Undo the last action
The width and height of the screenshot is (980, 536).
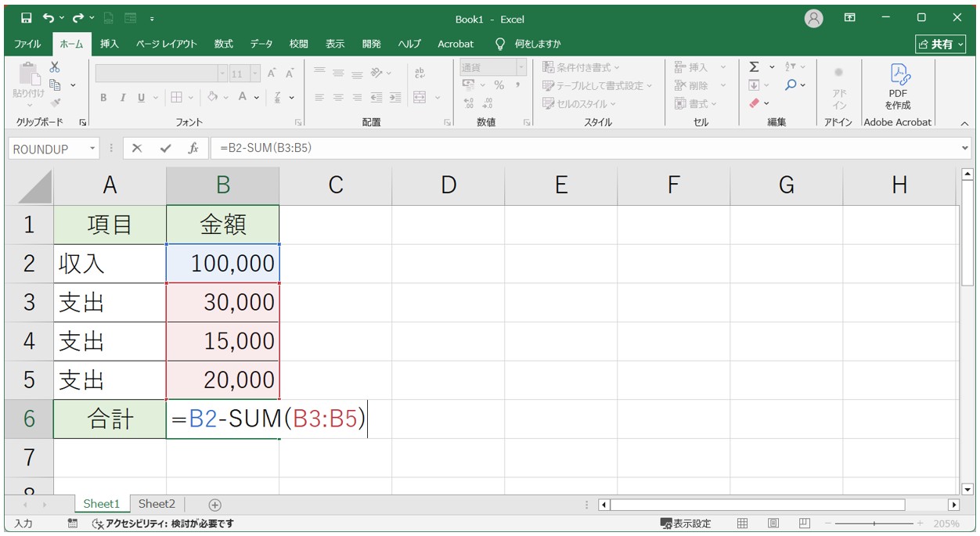pyautogui.click(x=49, y=17)
